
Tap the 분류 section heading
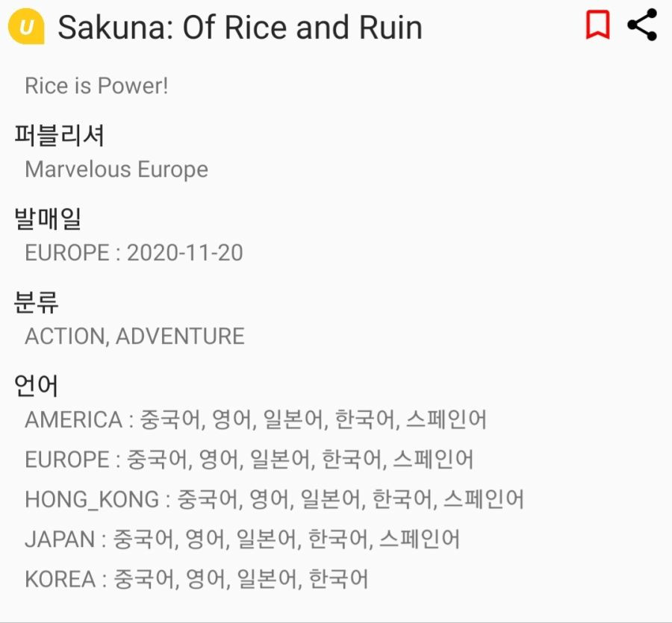pyautogui.click(x=36, y=302)
